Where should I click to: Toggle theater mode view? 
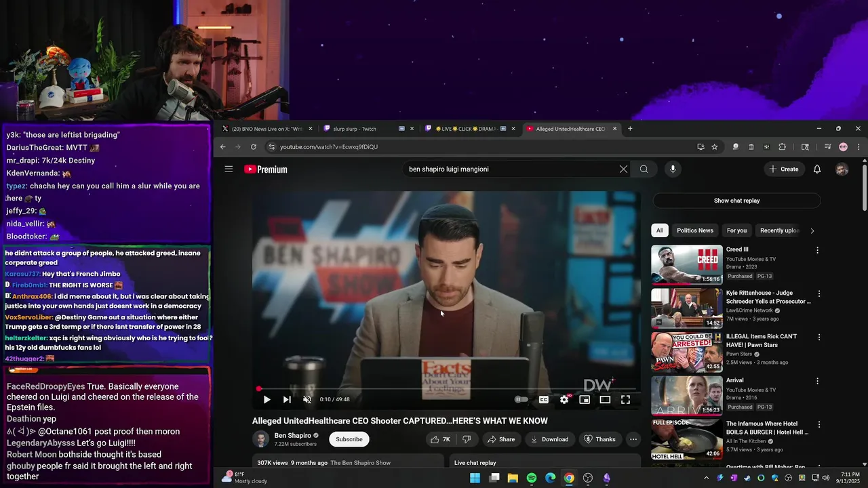tap(605, 400)
